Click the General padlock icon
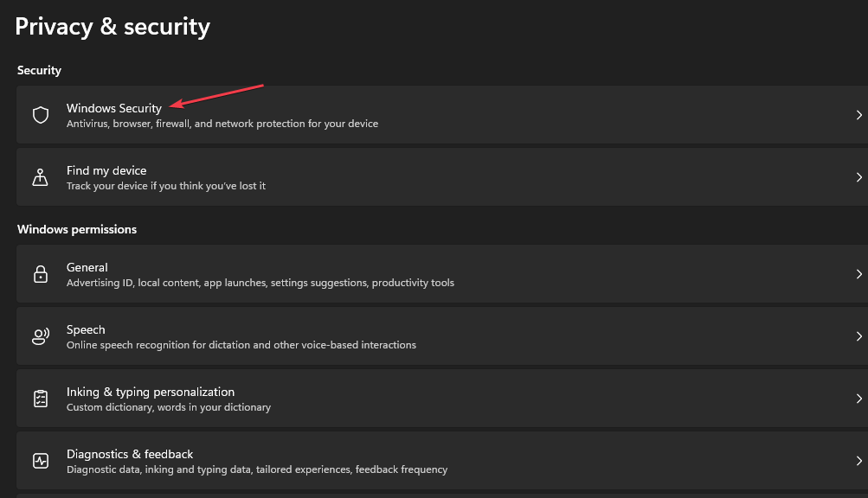The height and width of the screenshot is (498, 868). point(40,273)
